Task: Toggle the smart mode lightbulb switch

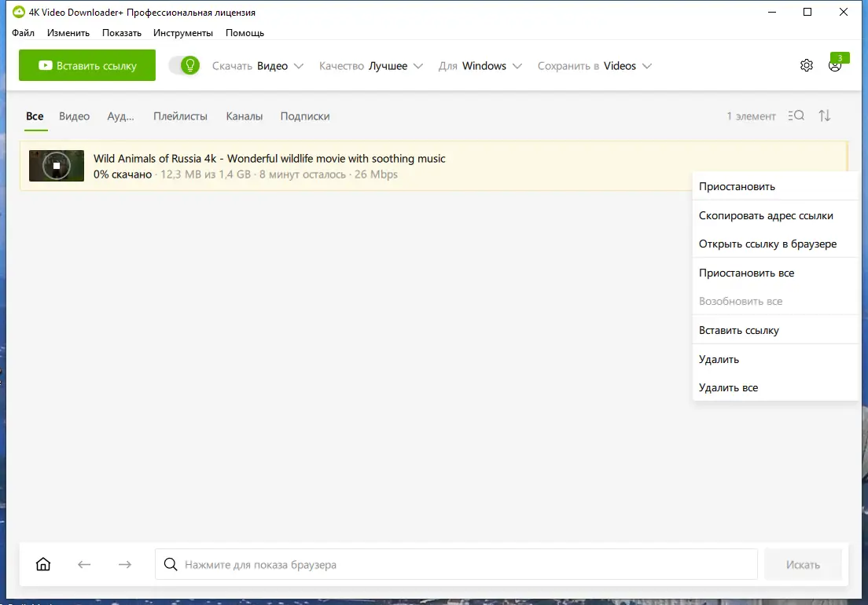Action: coord(184,65)
